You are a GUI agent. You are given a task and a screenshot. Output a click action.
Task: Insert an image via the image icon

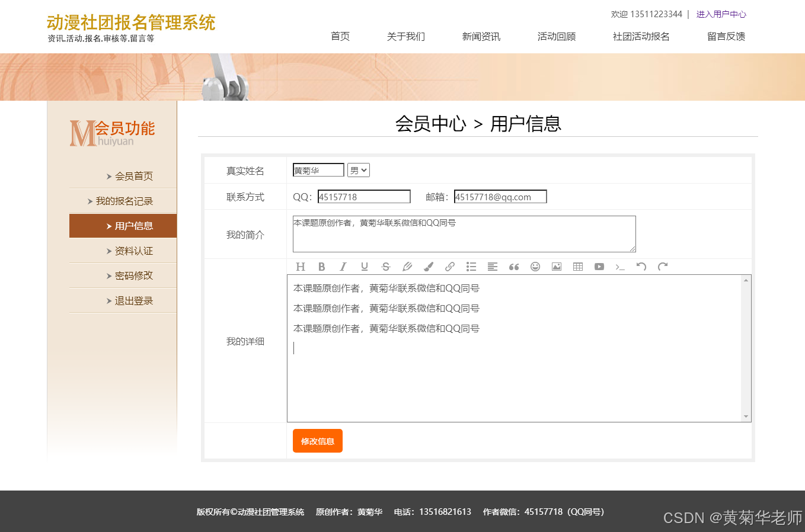[557, 267]
